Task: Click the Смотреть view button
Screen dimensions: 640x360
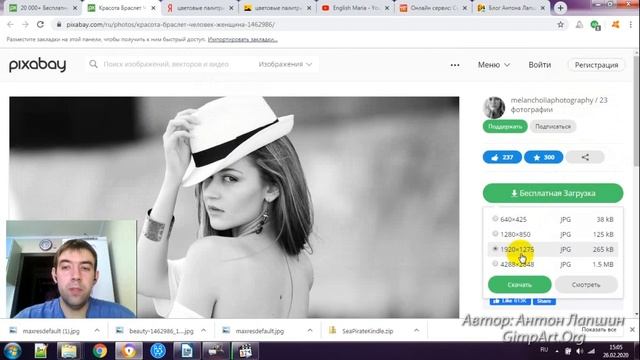Action: pos(586,284)
